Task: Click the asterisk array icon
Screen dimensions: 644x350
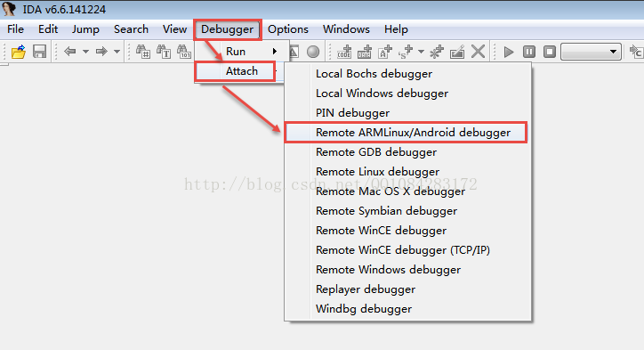Action: coord(437,52)
